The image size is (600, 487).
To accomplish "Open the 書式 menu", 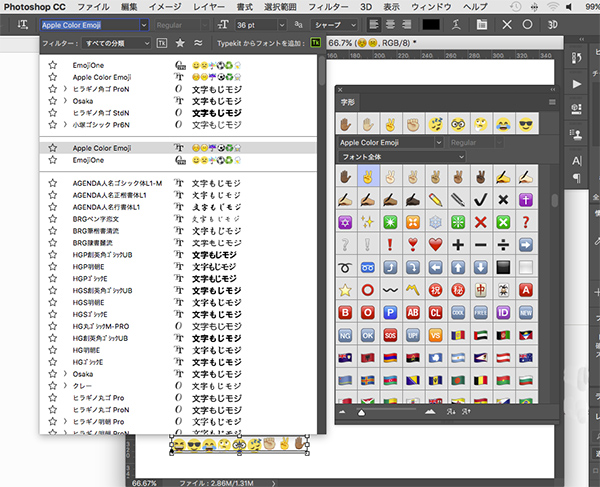I will (245, 7).
